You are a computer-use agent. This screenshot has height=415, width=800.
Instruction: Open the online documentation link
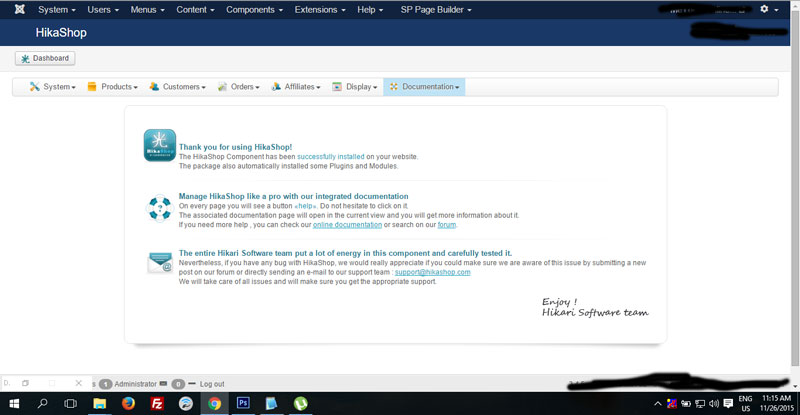pos(347,225)
